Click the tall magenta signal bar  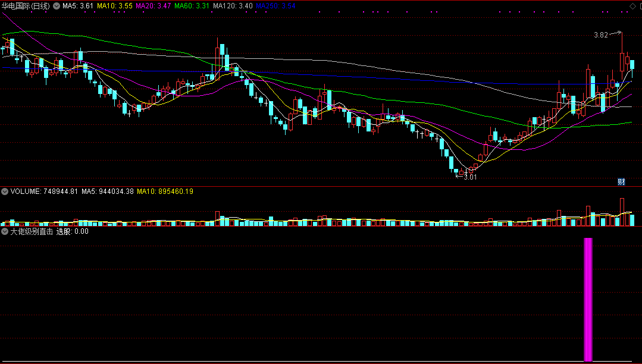coord(588,300)
